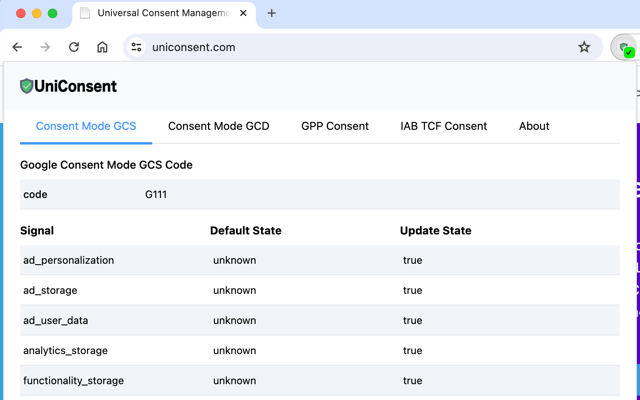
Task: Open the UniConsent extension icon
Action: [x=624, y=48]
